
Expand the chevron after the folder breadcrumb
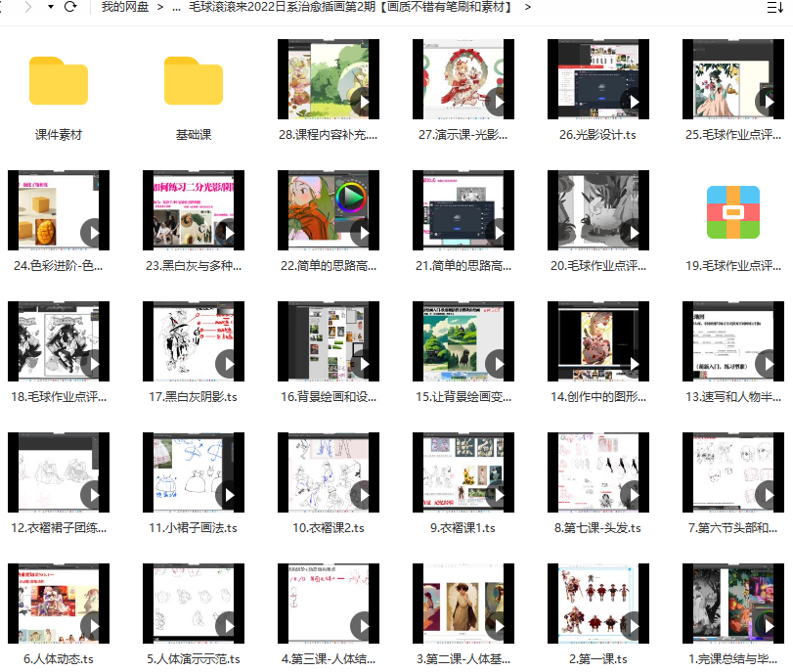point(528,8)
